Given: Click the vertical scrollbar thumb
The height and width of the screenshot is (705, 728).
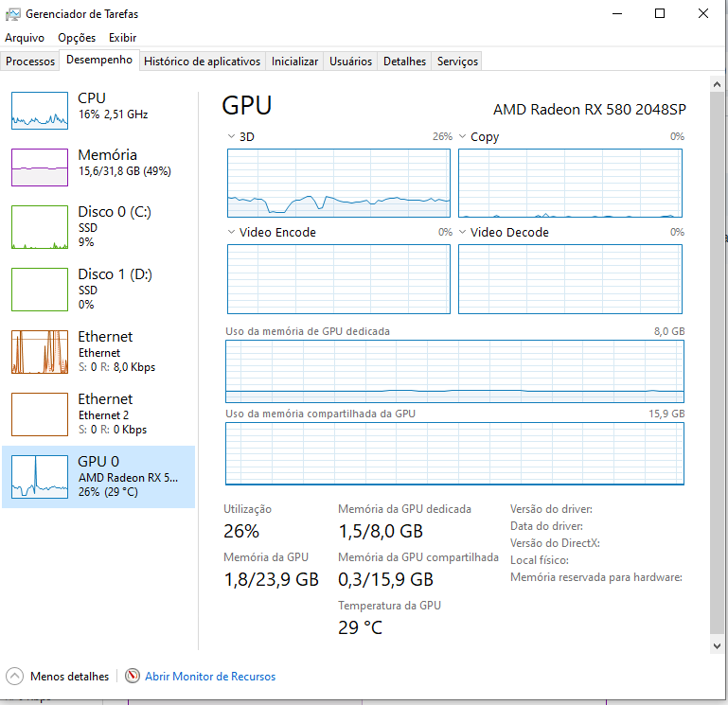Looking at the screenshot, I should point(717,362).
